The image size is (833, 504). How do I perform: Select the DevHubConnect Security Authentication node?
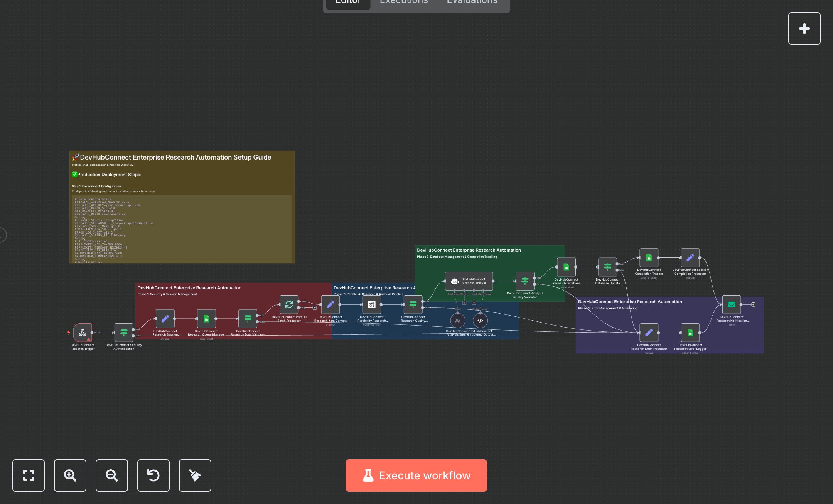point(124,333)
